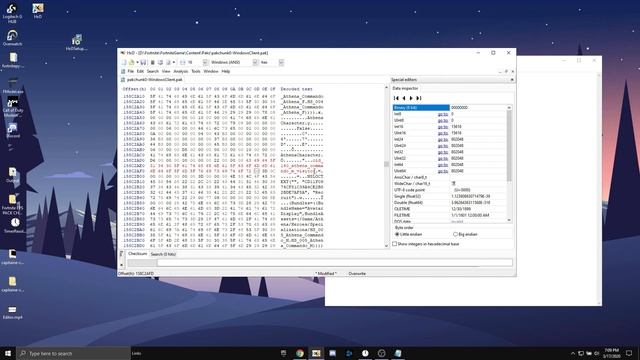
Task: Select the OLETIME inspector row
Action: coord(450,209)
